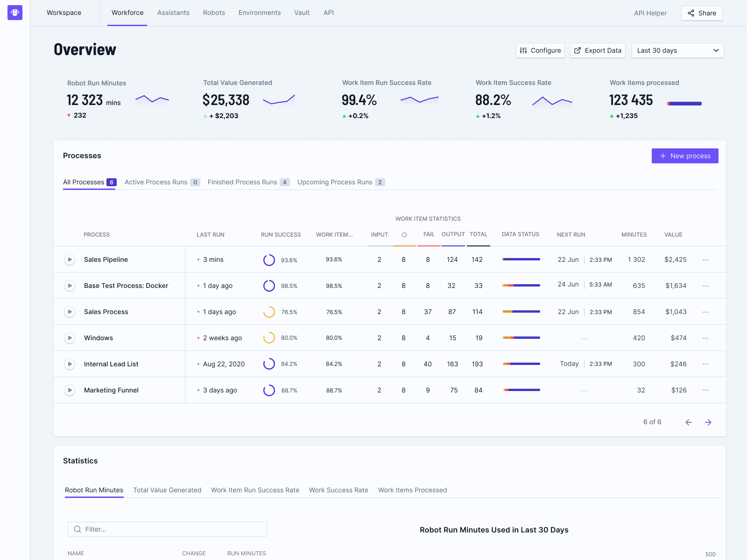Go to next page arrow in Processes
Image resolution: width=747 pixels, height=560 pixels.
708,422
